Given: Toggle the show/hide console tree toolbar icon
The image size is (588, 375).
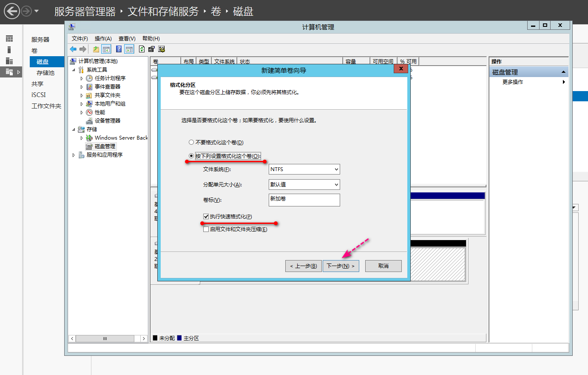Looking at the screenshot, I should (x=106, y=49).
